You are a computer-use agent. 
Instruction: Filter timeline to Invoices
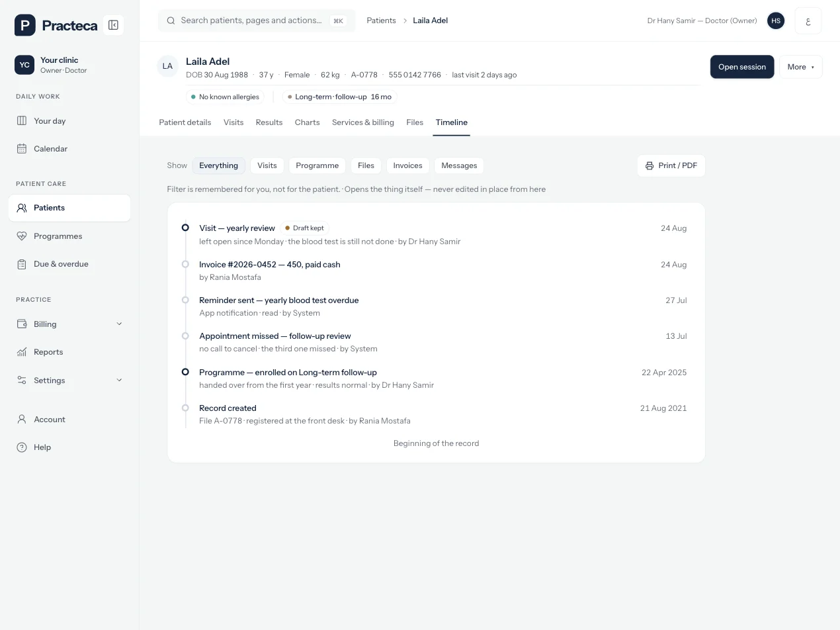(407, 165)
